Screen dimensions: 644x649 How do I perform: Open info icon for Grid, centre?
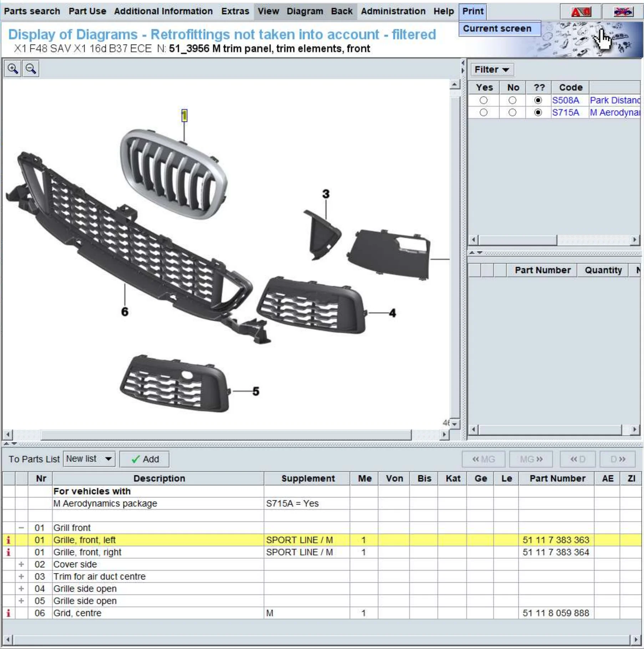pos(8,613)
